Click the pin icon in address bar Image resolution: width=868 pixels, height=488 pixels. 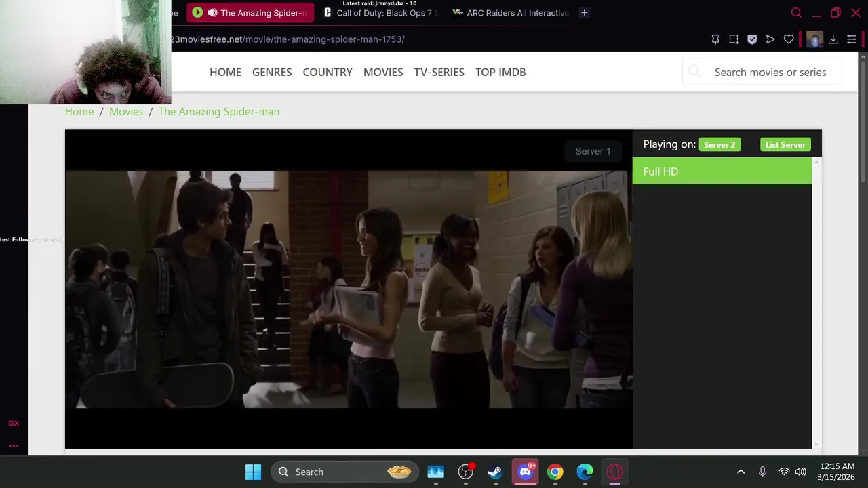pos(715,39)
